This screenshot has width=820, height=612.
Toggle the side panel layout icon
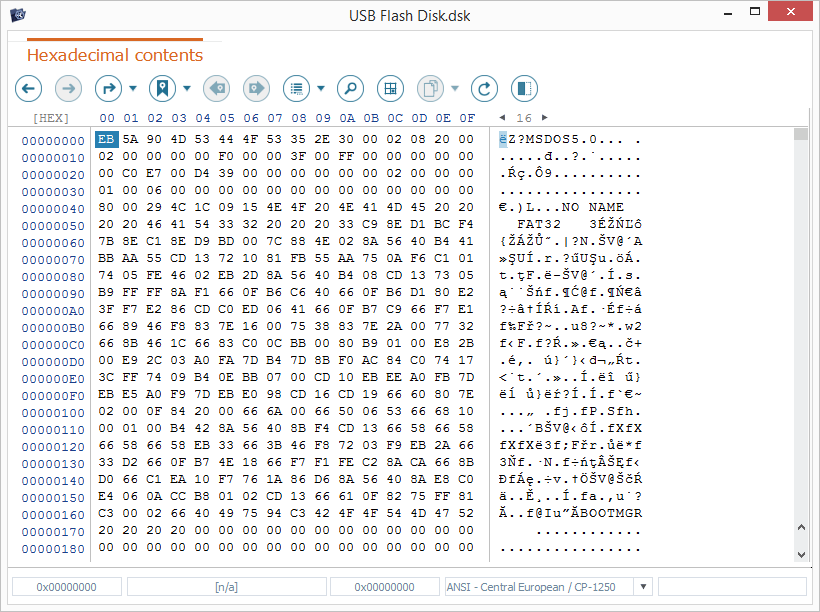pyautogui.click(x=524, y=88)
